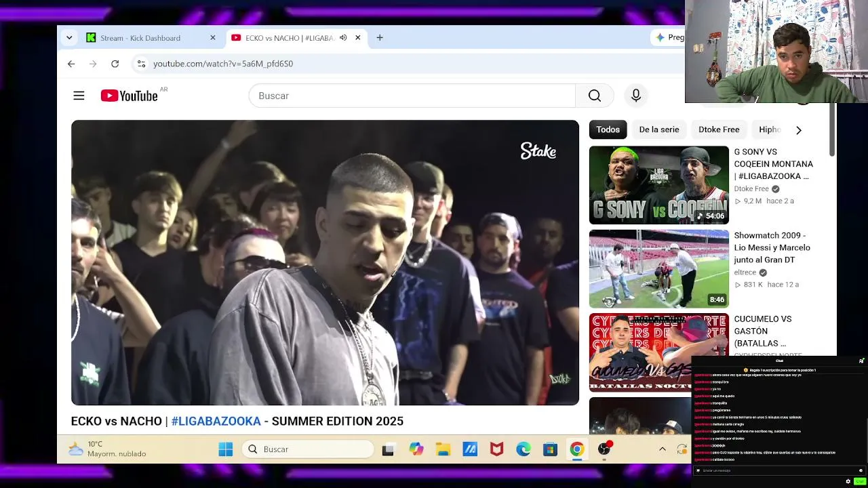Click the Windows taskbar Buscar search box
This screenshot has width=868, height=488.
pyautogui.click(x=308, y=449)
